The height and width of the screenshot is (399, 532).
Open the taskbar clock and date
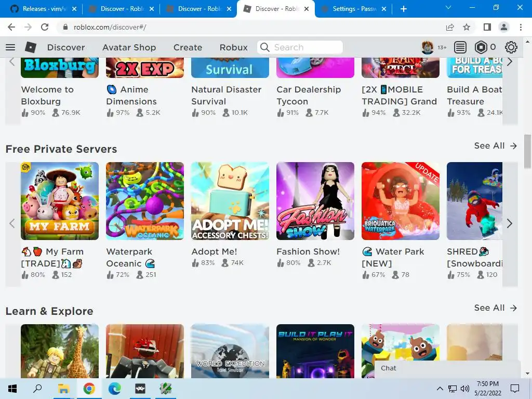pos(487,389)
